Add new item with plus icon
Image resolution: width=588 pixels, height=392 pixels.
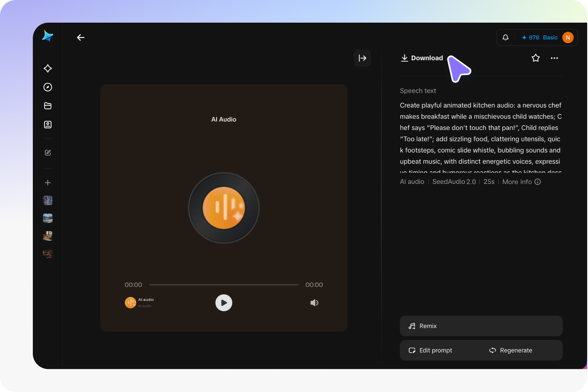(48, 183)
